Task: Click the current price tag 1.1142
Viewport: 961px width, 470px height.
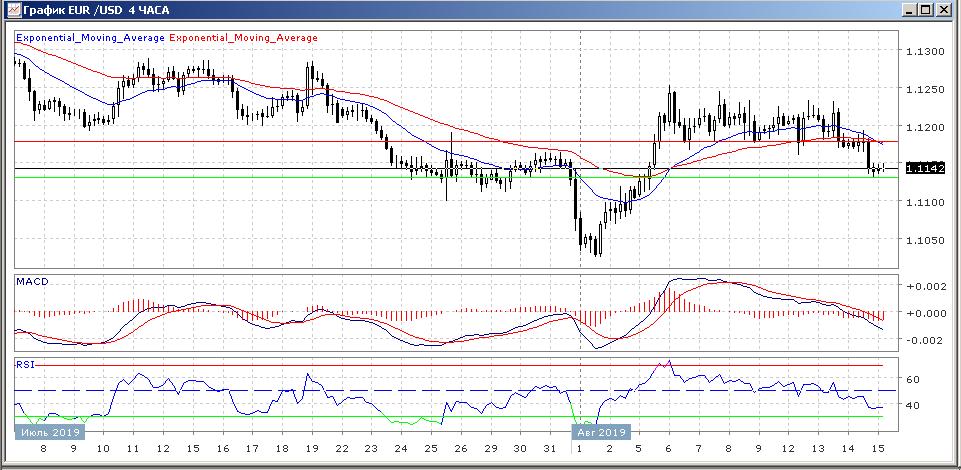Action: 922,169
